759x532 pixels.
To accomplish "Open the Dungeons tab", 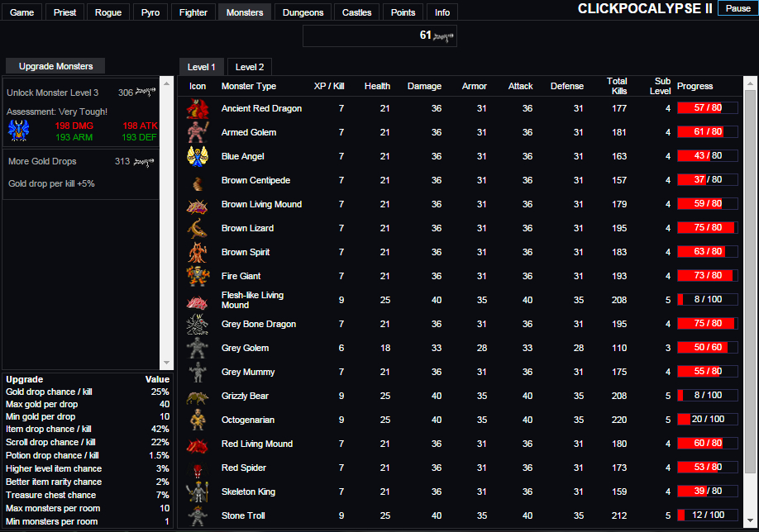I will pos(303,12).
